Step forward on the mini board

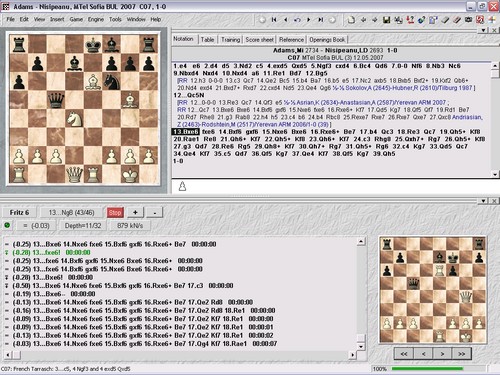442,354
